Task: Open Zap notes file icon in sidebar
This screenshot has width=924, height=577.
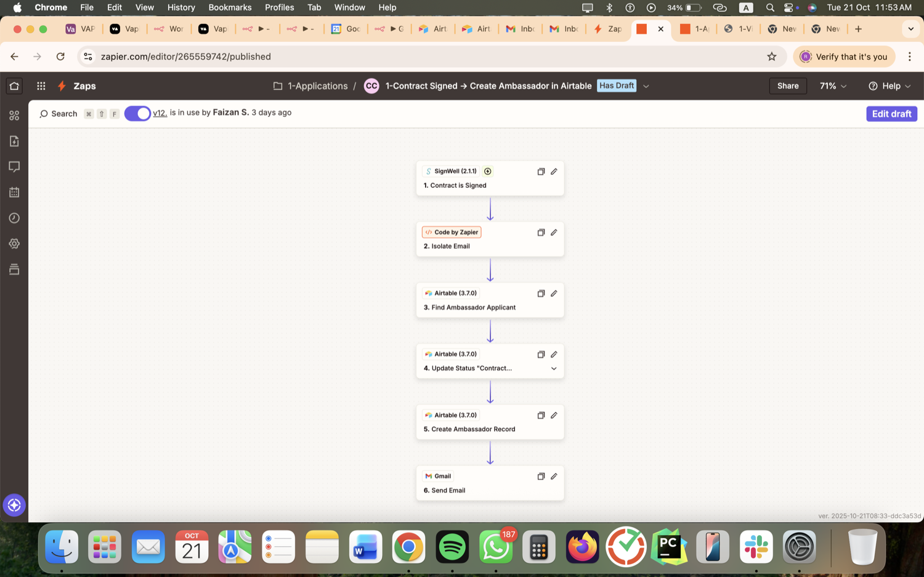Action: click(x=14, y=141)
